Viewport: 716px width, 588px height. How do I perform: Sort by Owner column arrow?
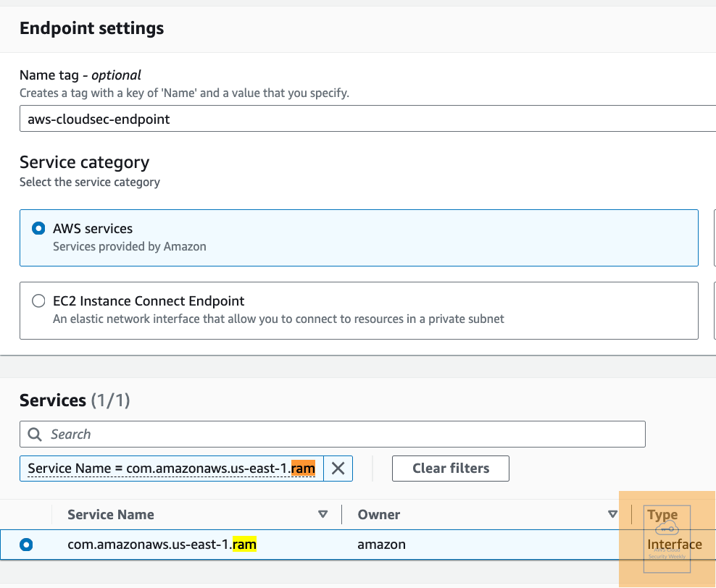(613, 514)
